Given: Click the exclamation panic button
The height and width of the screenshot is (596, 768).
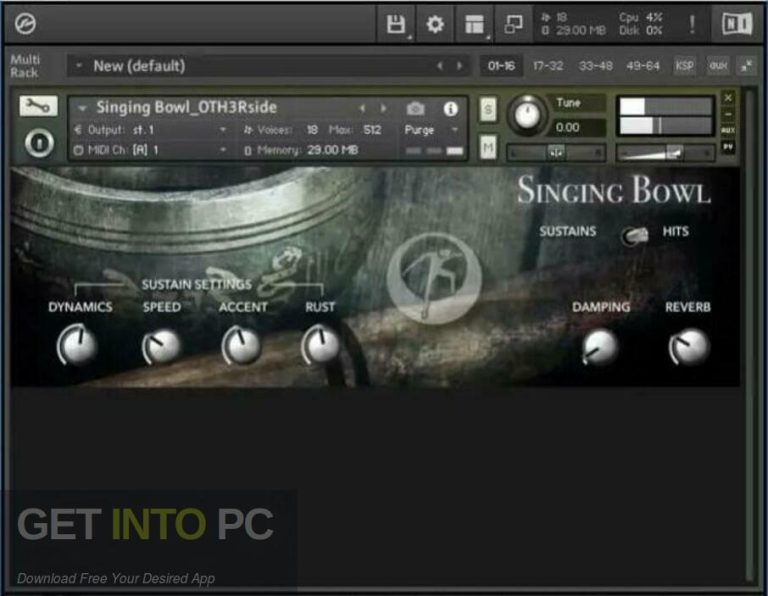Looking at the screenshot, I should point(692,24).
